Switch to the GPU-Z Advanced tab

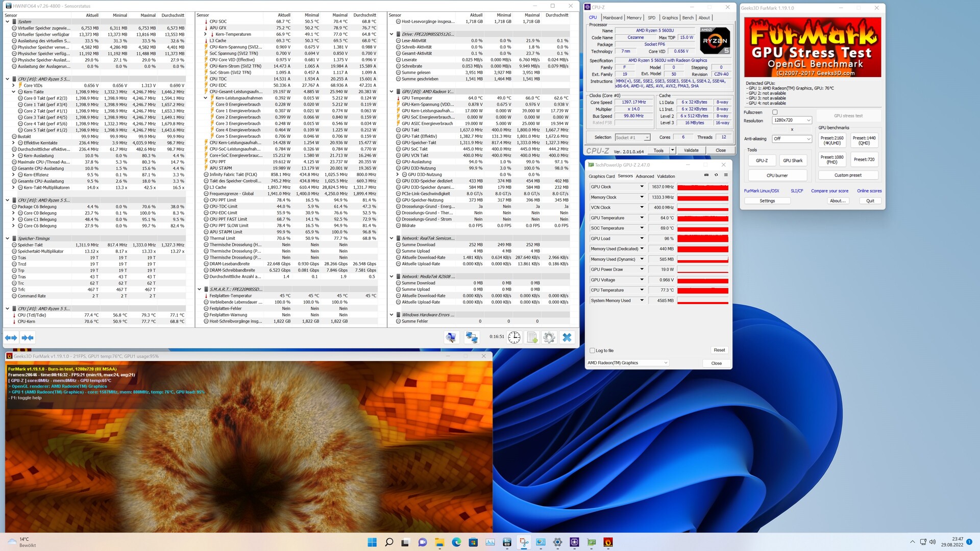(x=645, y=177)
